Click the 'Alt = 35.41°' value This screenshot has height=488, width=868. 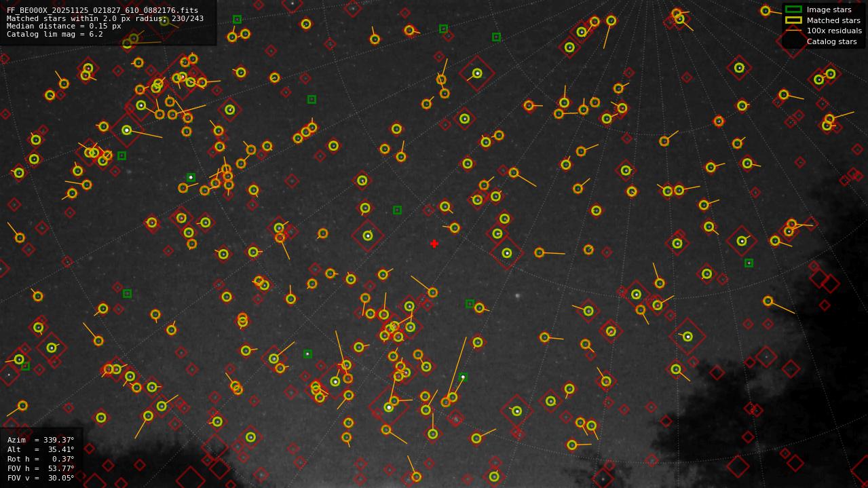coord(41,449)
